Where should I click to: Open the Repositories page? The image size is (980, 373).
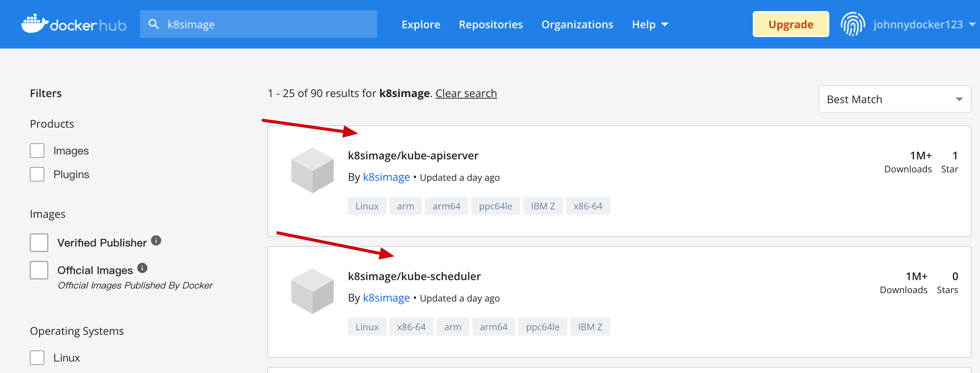pos(491,24)
